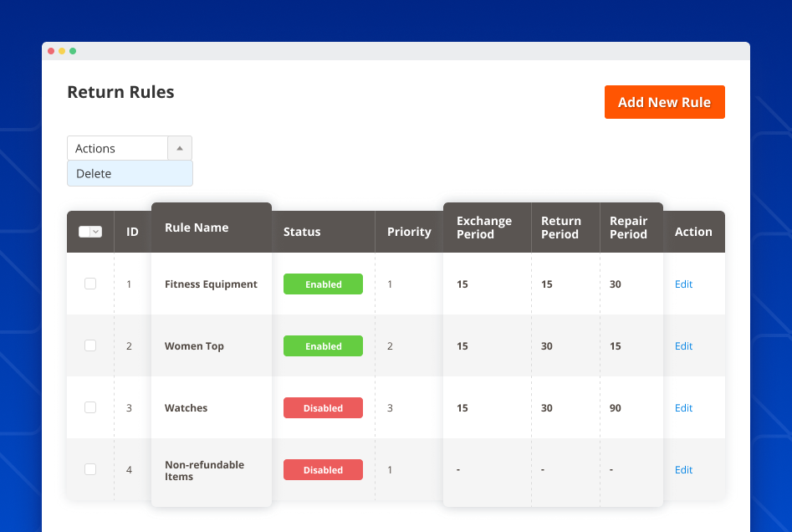
Task: Check the checkbox for Fitness Equipment rule
Action: coord(90,284)
